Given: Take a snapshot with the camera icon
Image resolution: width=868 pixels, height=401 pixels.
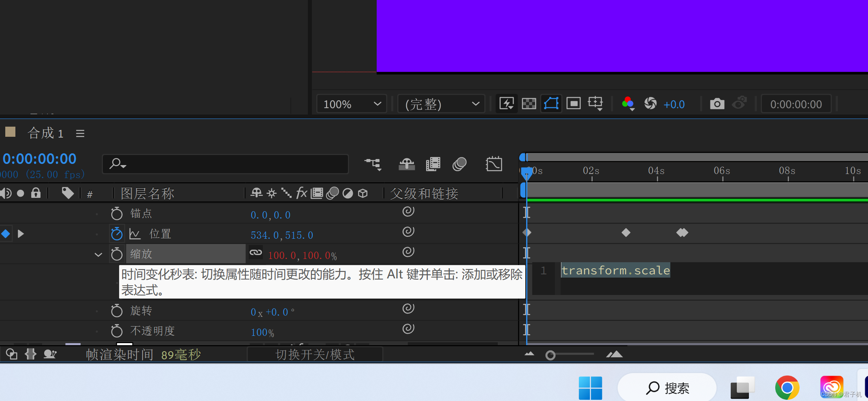Looking at the screenshot, I should tap(717, 104).
